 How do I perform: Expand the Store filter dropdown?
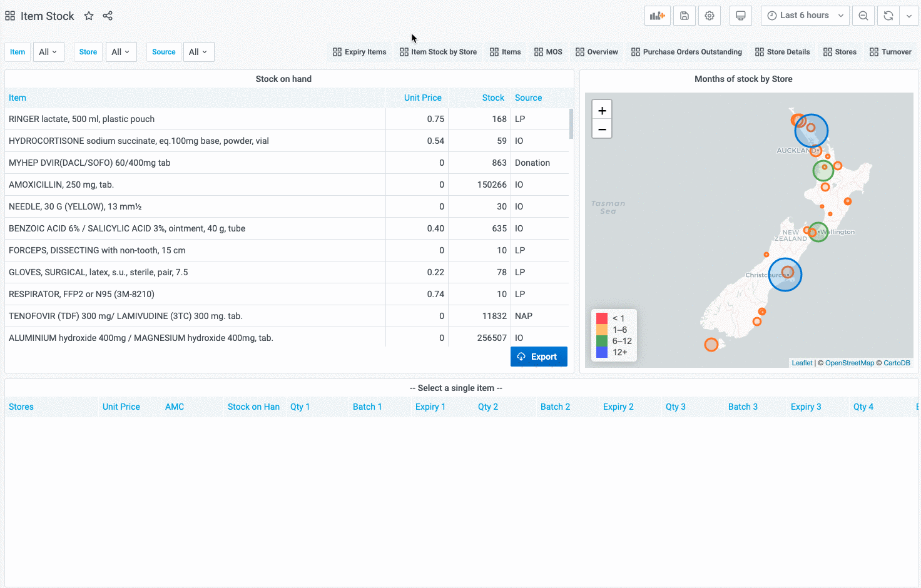click(x=121, y=52)
